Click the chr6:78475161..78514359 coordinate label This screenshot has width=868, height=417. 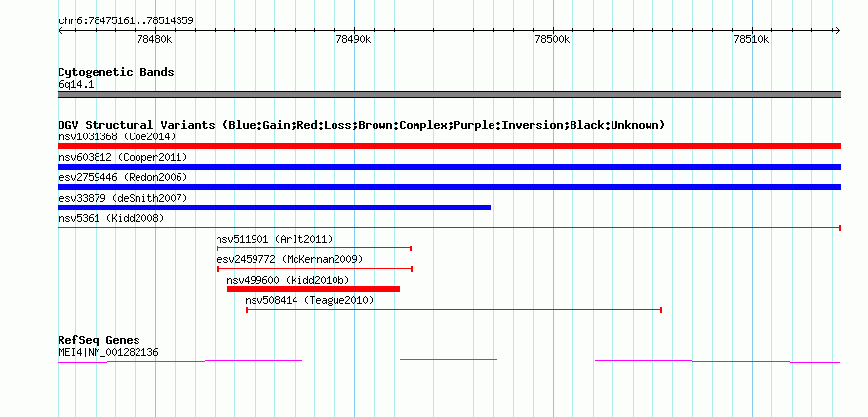[x=126, y=21]
